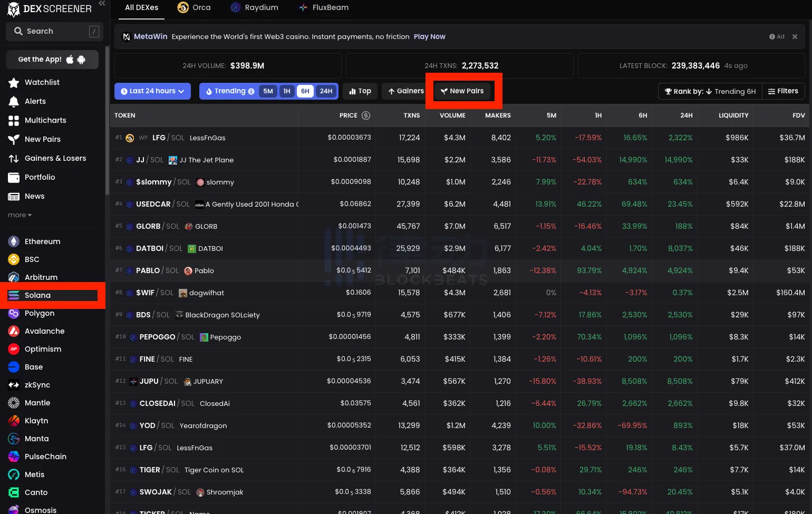Select the 1H trending timeframe
812x514 pixels.
coord(287,91)
